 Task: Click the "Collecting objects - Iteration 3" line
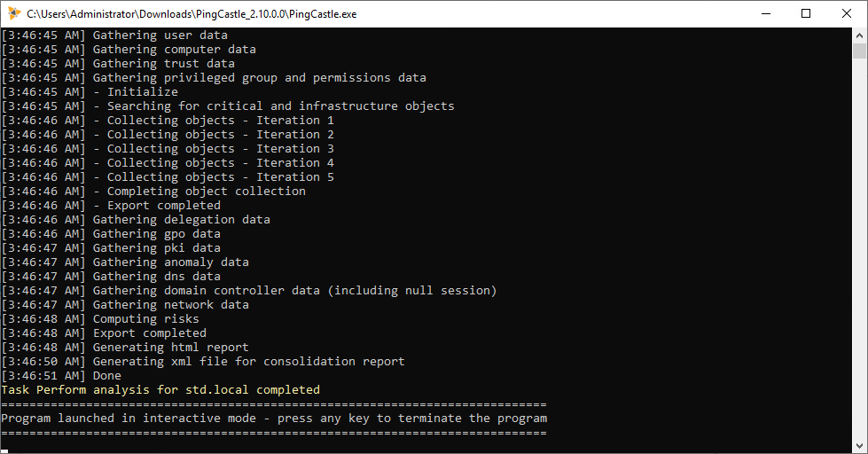(x=220, y=149)
